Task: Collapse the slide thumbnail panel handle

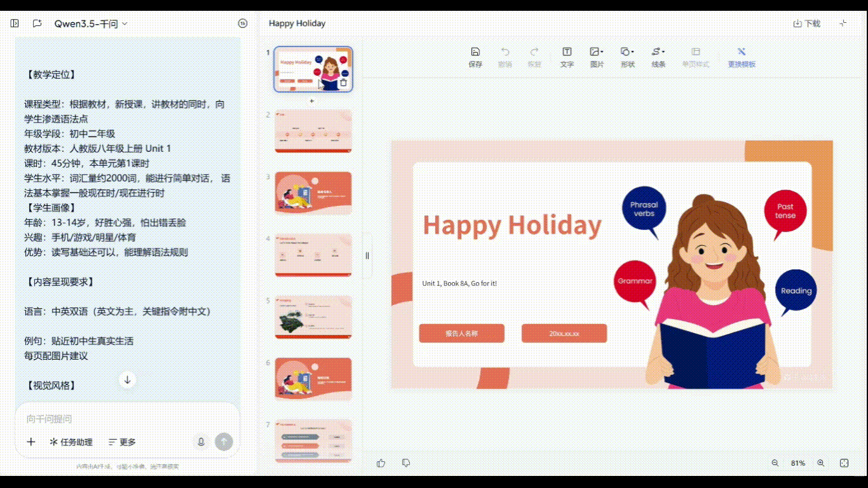Action: click(367, 255)
